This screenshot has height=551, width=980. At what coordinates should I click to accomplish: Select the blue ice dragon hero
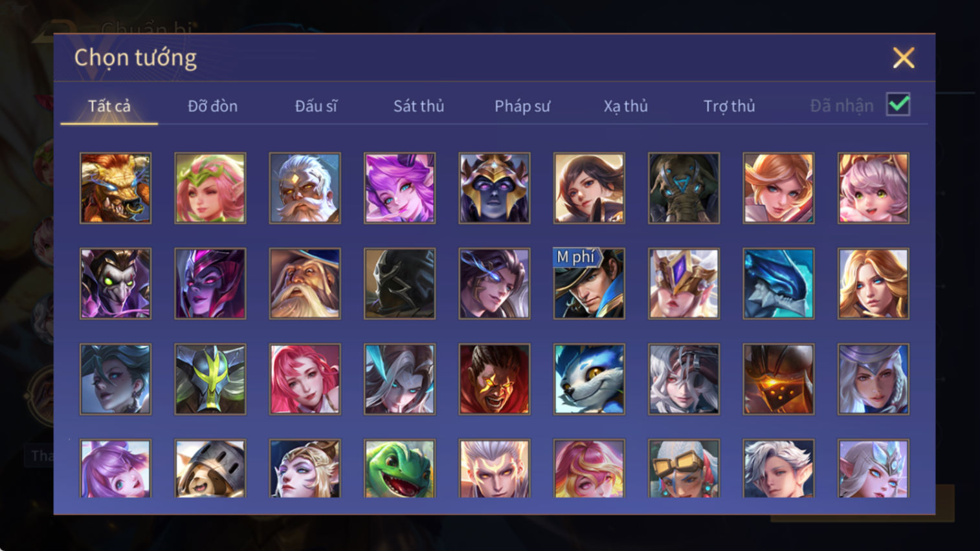pos(778,283)
